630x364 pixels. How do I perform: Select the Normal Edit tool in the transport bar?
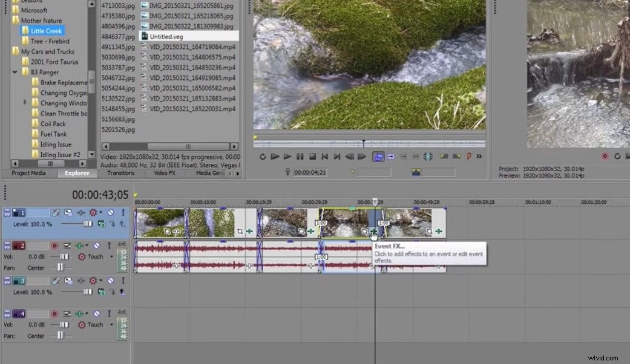point(378,156)
